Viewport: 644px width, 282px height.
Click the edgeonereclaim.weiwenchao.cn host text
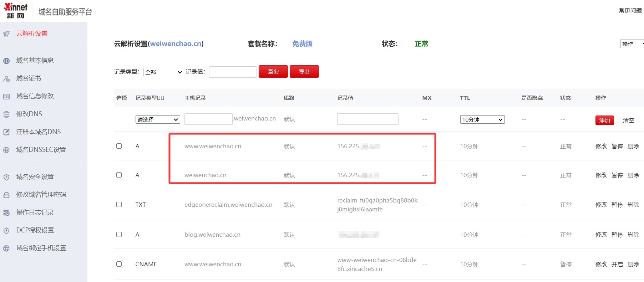(228, 205)
